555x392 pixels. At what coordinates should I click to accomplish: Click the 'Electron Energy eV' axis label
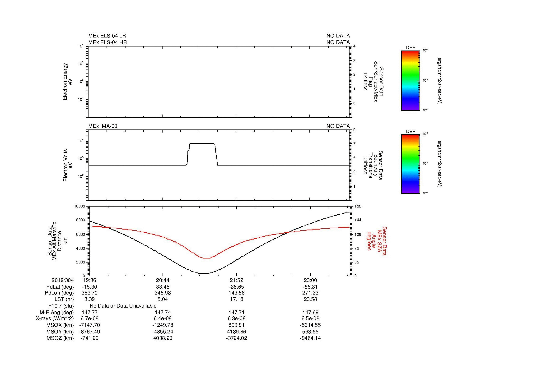click(67, 82)
